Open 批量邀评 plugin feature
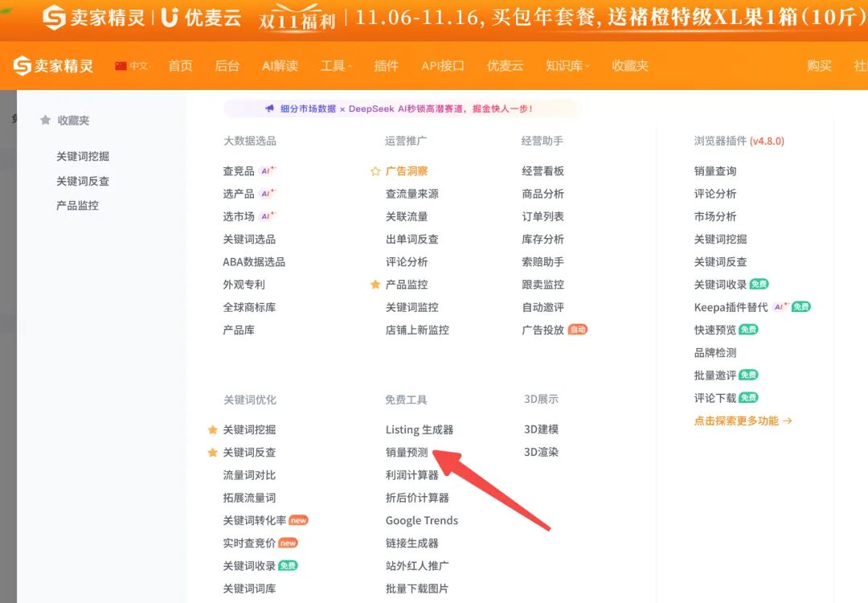This screenshot has width=868, height=603. [715, 375]
